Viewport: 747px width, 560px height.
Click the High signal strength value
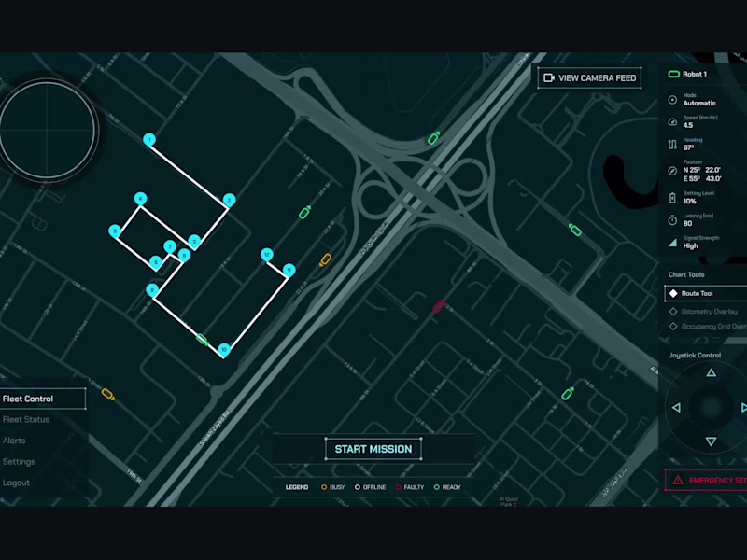click(690, 245)
